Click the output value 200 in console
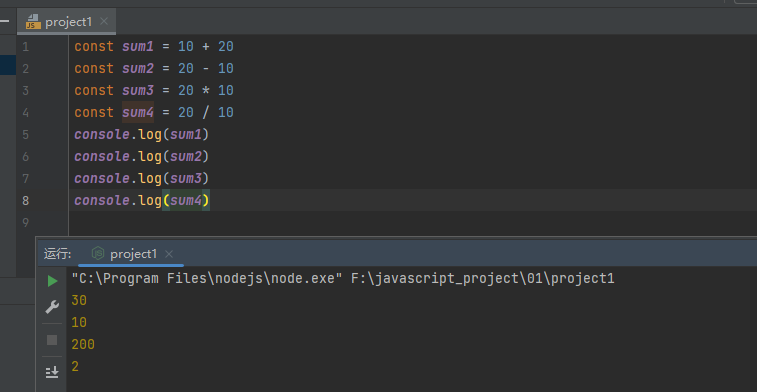This screenshot has width=757, height=392. click(x=83, y=345)
